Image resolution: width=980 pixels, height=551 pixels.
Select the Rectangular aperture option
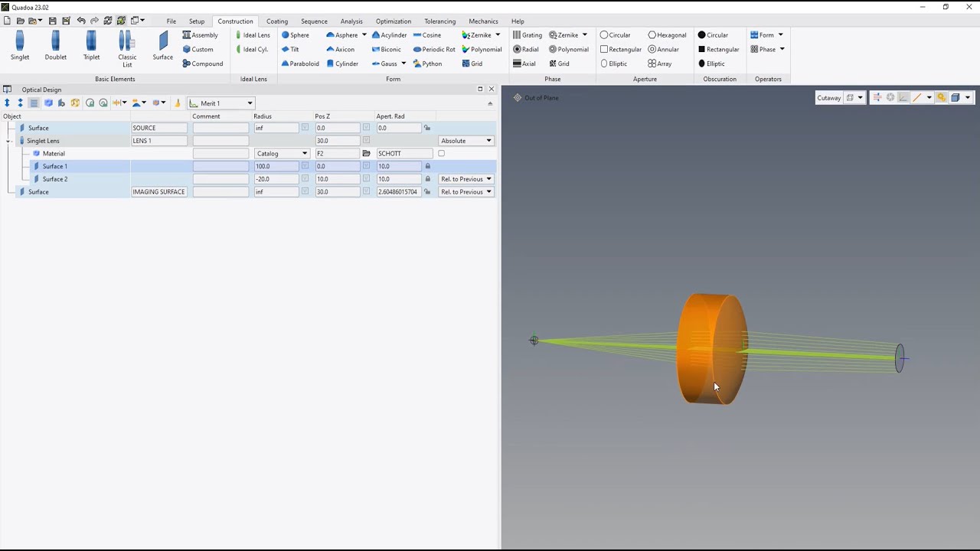[x=621, y=50]
